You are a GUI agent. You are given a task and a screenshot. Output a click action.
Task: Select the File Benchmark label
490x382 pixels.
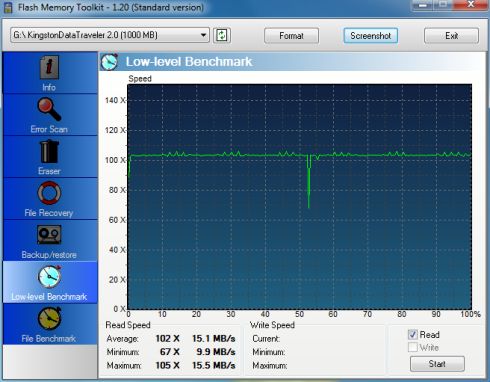pos(49,339)
